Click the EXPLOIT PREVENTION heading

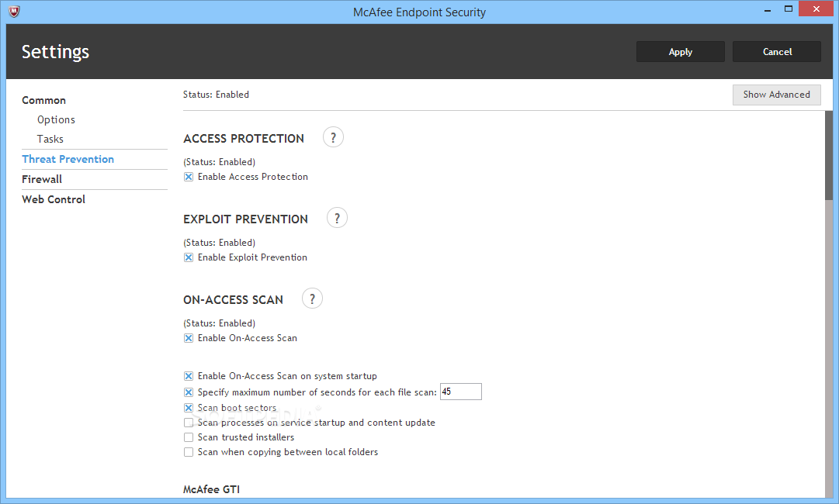245,219
